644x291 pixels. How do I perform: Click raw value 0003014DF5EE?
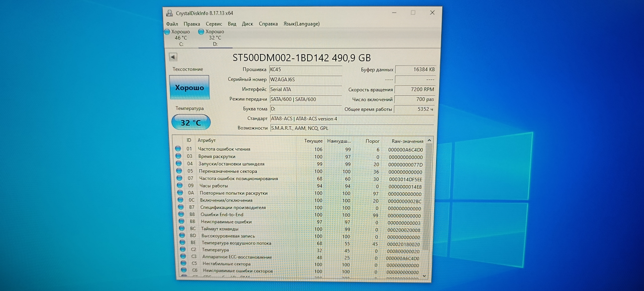tap(406, 179)
